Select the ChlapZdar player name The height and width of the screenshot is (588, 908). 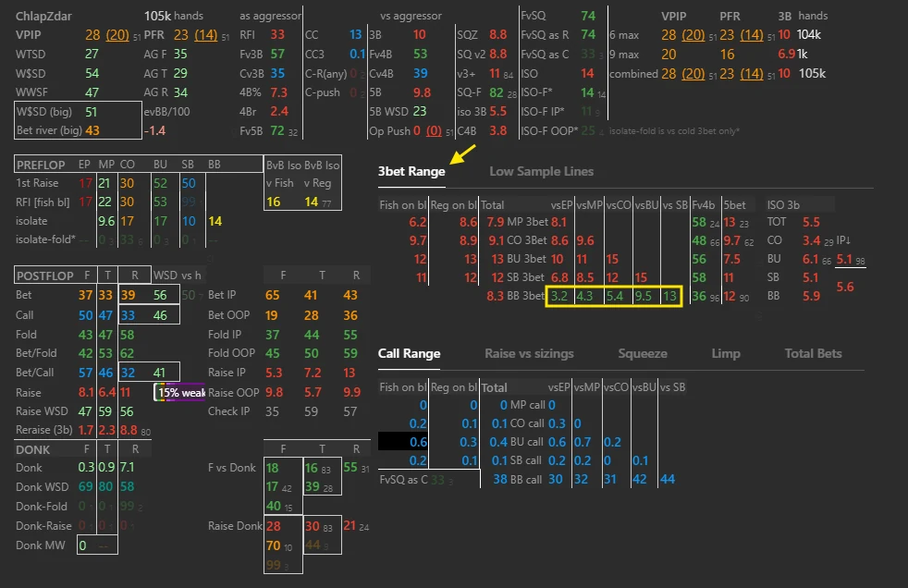[x=43, y=16]
